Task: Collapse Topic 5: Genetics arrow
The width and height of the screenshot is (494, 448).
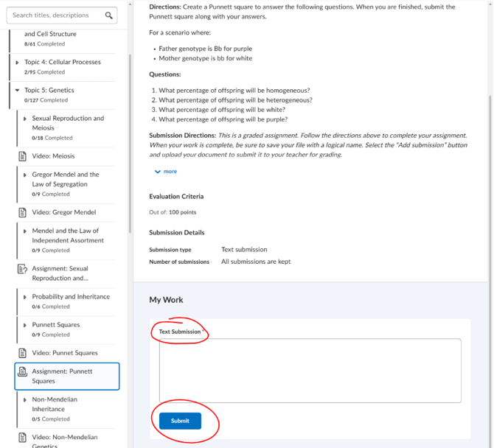Action: click(18, 91)
